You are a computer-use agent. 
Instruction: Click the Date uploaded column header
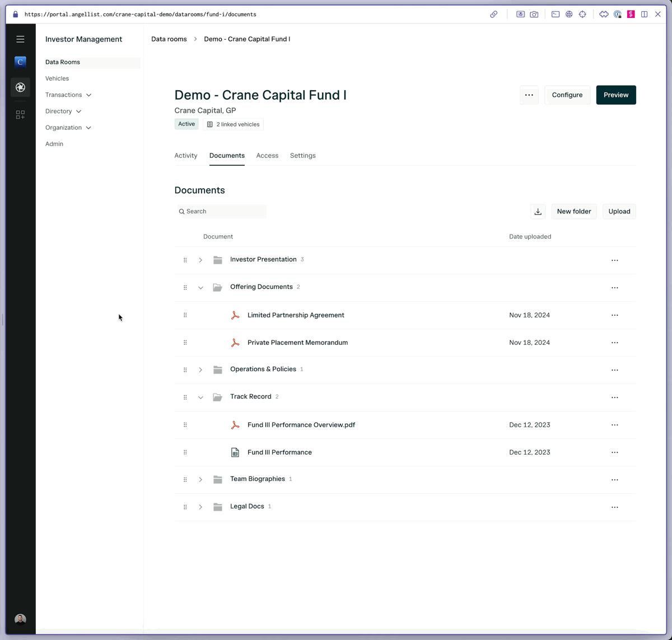pyautogui.click(x=530, y=237)
